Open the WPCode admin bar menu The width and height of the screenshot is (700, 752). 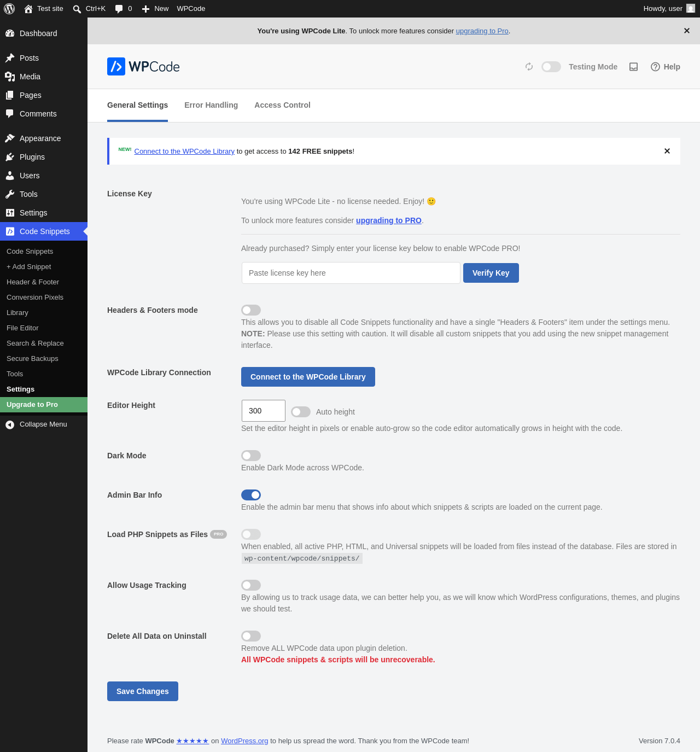191,9
